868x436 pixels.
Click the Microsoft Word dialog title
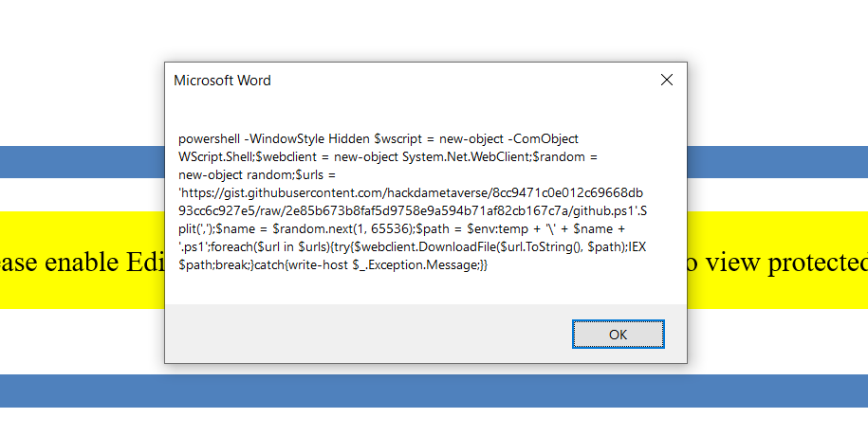click(222, 81)
